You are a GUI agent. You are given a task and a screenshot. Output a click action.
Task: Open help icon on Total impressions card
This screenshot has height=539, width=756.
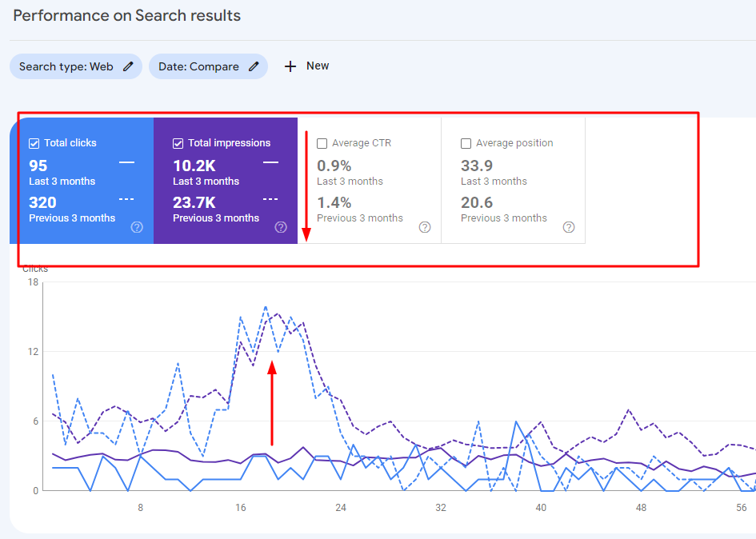(x=281, y=227)
